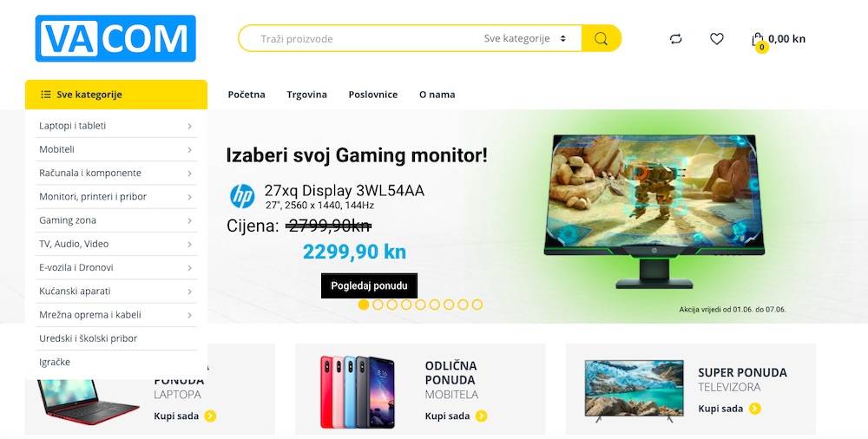Open the compare products arrows icon
This screenshot has width=868, height=439.
(x=675, y=39)
